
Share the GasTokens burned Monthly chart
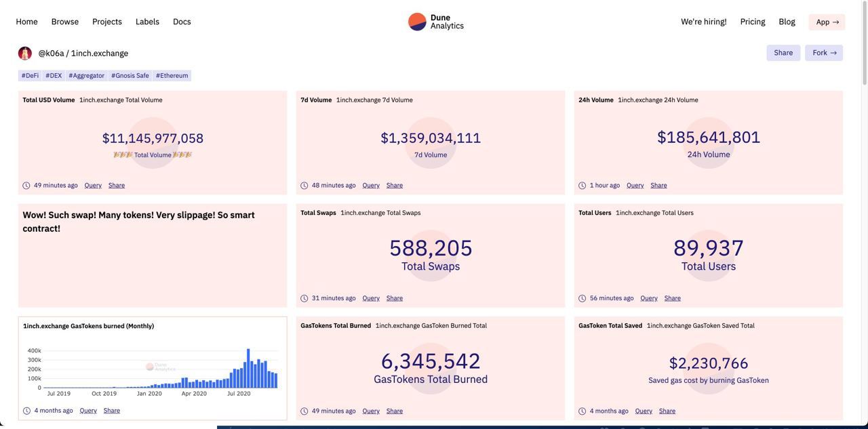click(x=112, y=411)
